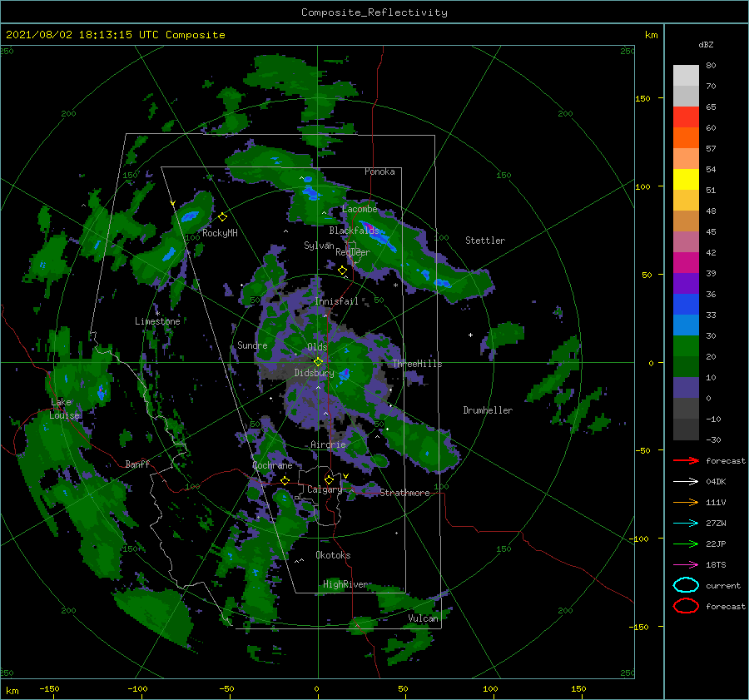Screen dimensions: 749x700
Task: Click the HighRiver city label
Action: pos(345,584)
